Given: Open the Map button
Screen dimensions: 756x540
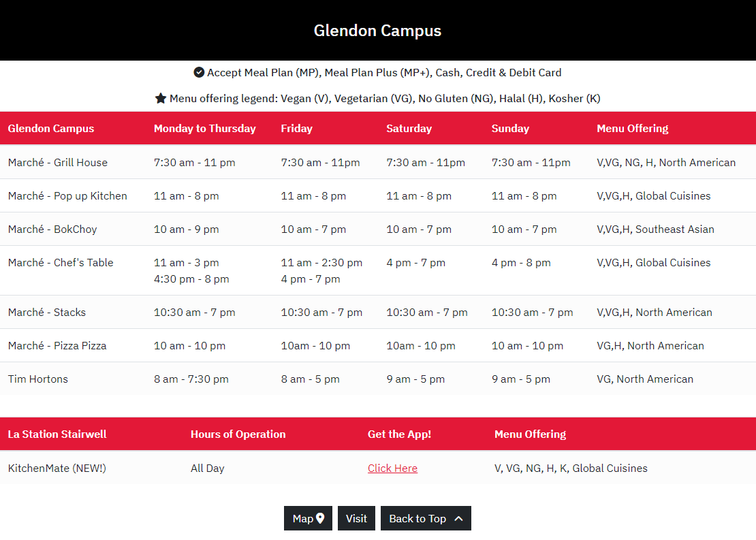Looking at the screenshot, I should point(308,518).
